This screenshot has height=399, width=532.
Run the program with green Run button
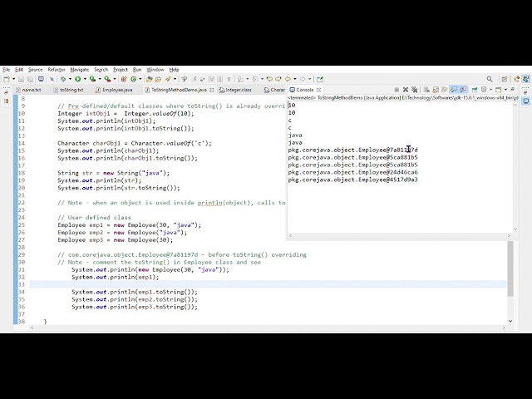click(78, 79)
